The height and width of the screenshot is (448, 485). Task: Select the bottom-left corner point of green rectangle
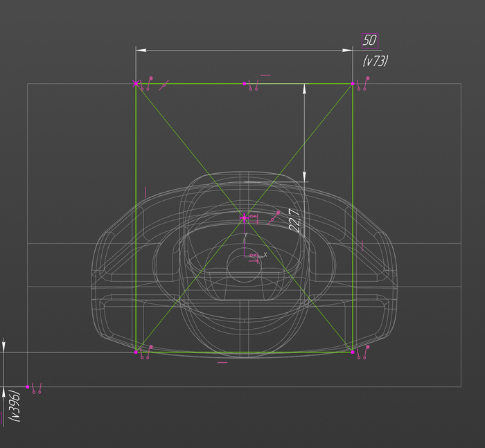click(136, 352)
